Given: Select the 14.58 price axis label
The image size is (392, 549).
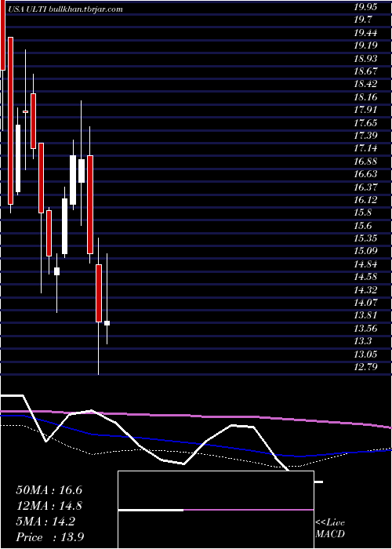Looking at the screenshot, I should tap(365, 278).
